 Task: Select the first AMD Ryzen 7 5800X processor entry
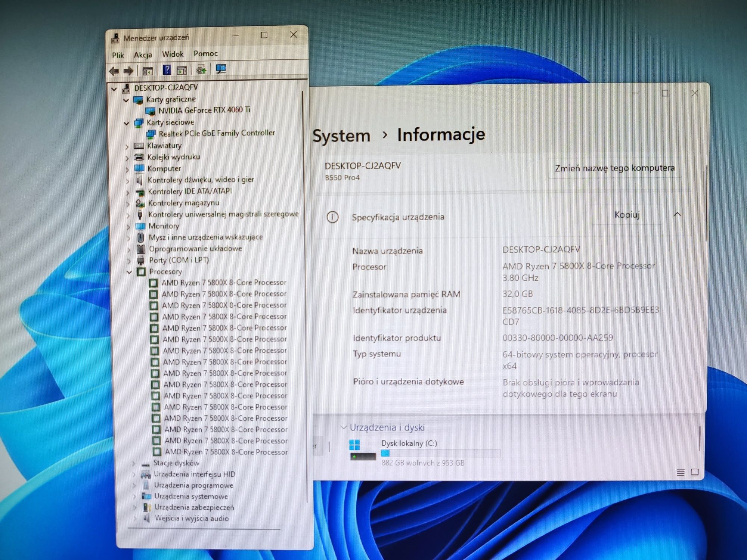[224, 283]
